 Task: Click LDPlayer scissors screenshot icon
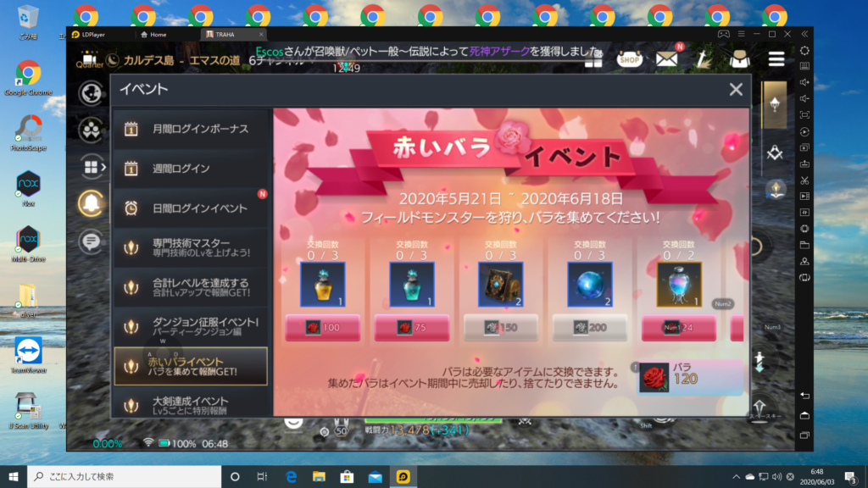click(x=804, y=180)
